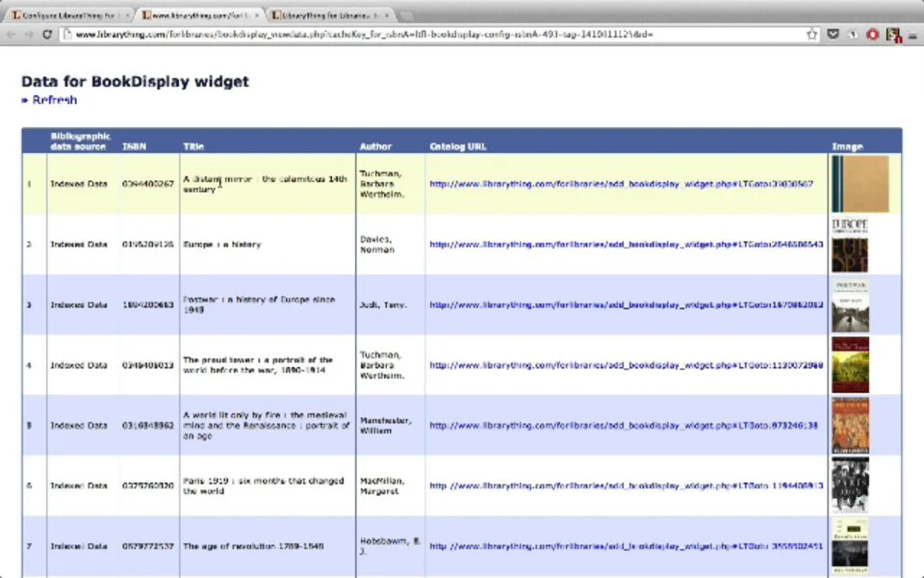This screenshot has height=578, width=924.
Task: Open the Pocket extension icon
Action: coord(833,35)
